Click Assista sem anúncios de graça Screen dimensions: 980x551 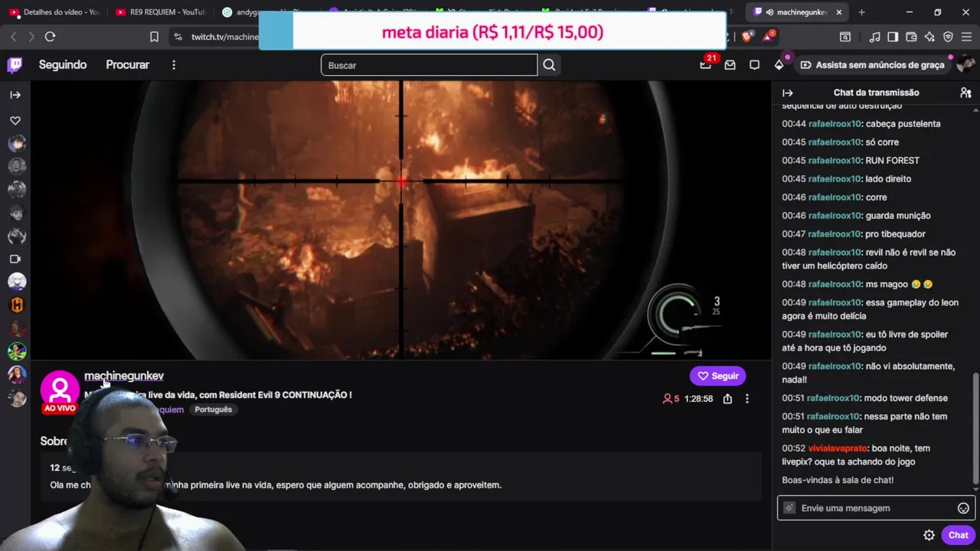[x=872, y=65]
